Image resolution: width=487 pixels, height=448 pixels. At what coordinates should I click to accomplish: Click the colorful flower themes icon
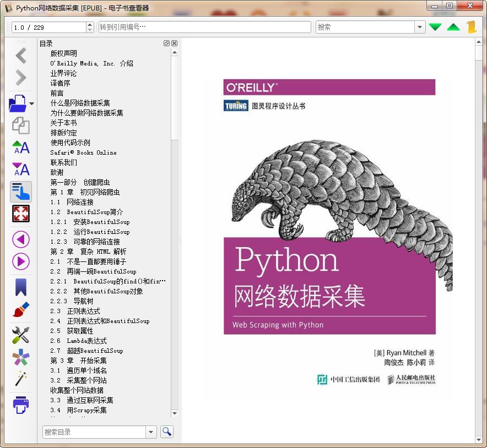tap(21, 357)
